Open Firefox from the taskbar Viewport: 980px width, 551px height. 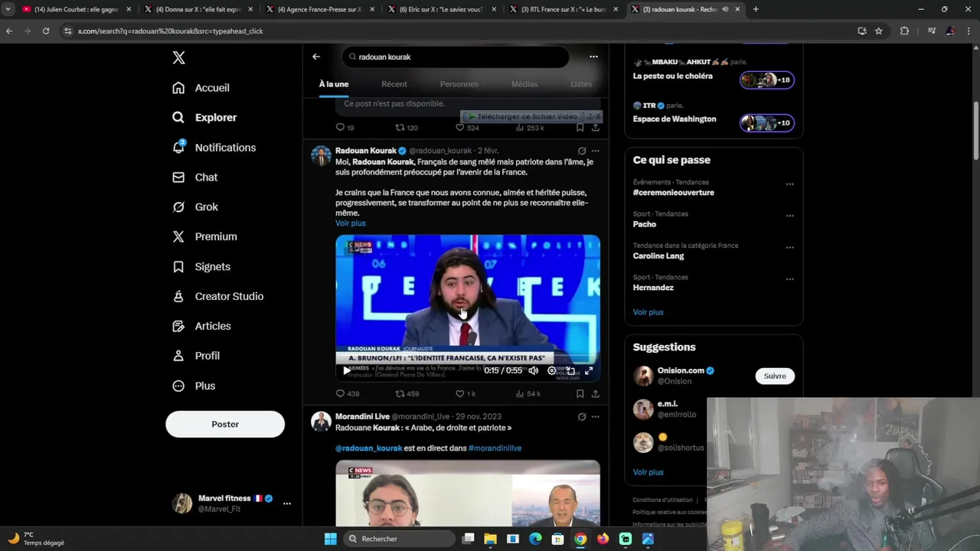tap(603, 539)
